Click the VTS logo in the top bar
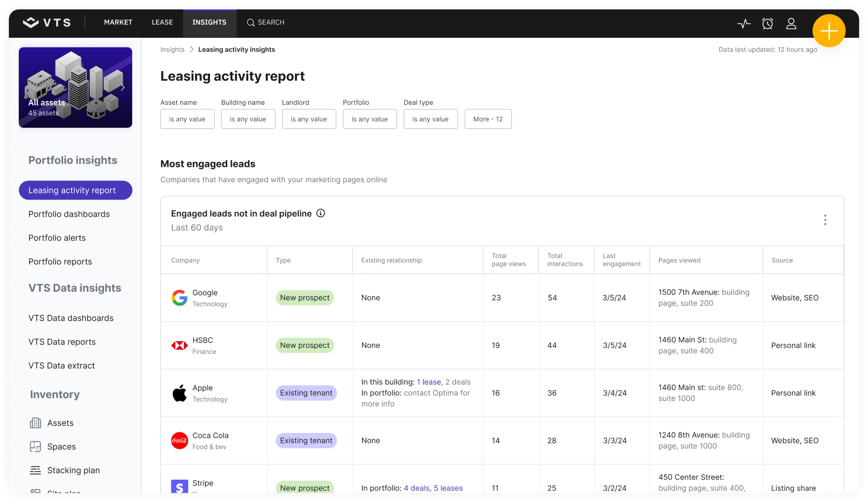 [47, 22]
